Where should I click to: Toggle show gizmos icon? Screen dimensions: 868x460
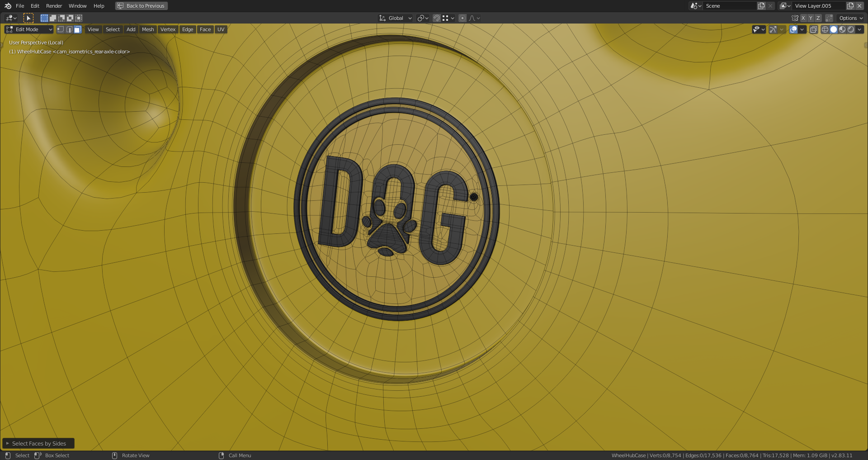[773, 29]
